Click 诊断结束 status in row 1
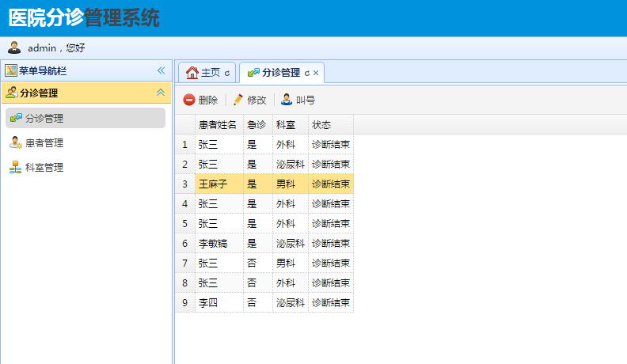The height and width of the screenshot is (364, 627). pos(331,144)
